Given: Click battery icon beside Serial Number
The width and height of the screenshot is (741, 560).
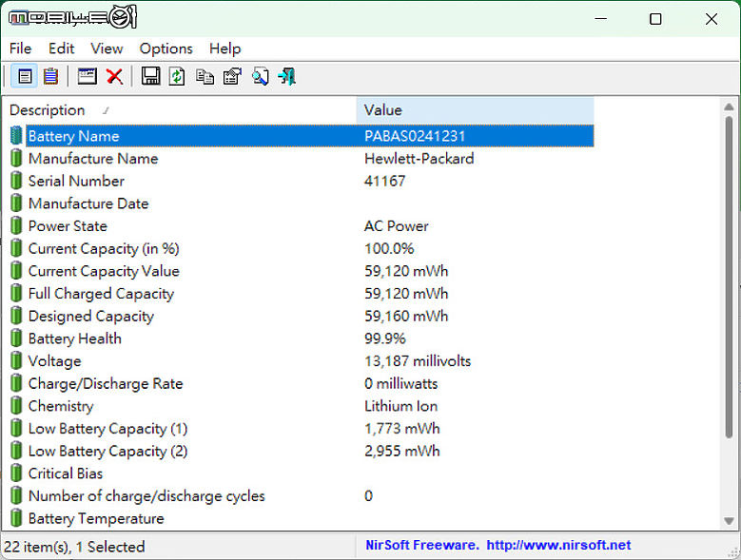Looking at the screenshot, I should [16, 181].
